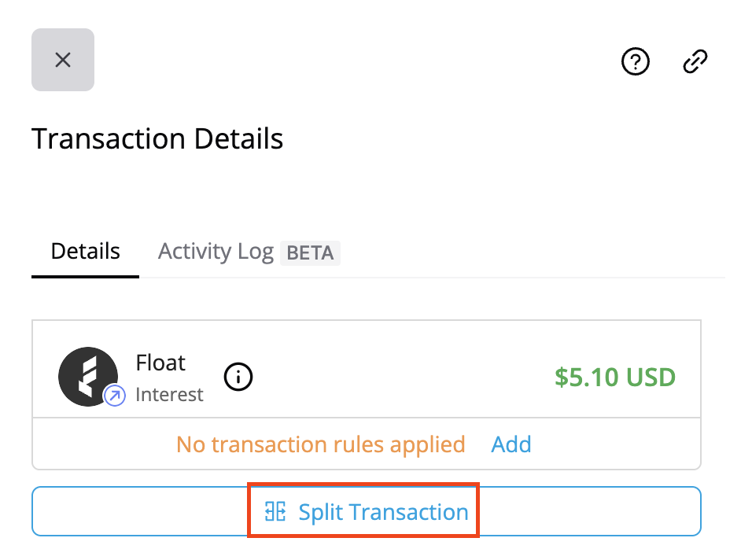The image size is (752, 560).
Task: Select the Details tab
Action: 84,251
